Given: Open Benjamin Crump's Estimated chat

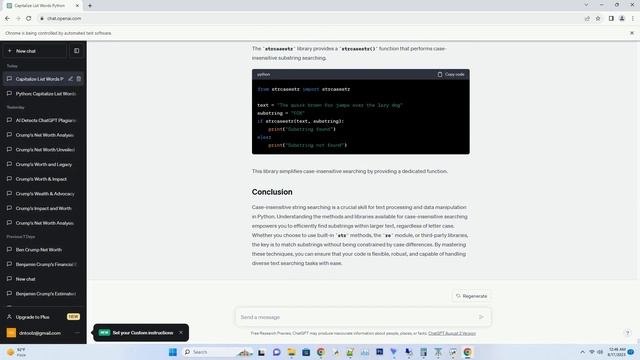Looking at the screenshot, I should point(43,294).
